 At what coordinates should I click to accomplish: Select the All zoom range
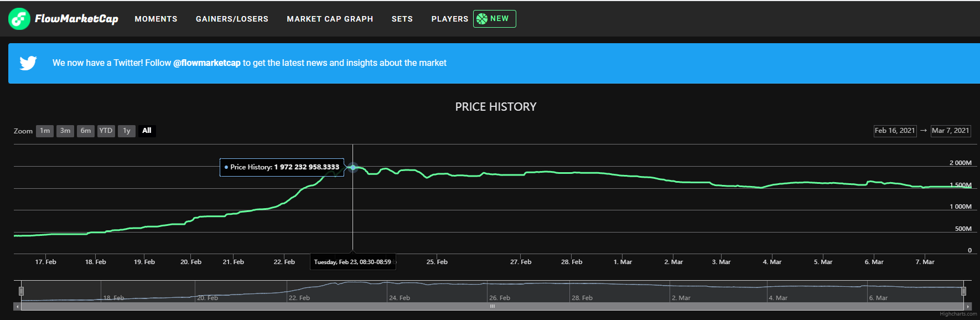(147, 131)
